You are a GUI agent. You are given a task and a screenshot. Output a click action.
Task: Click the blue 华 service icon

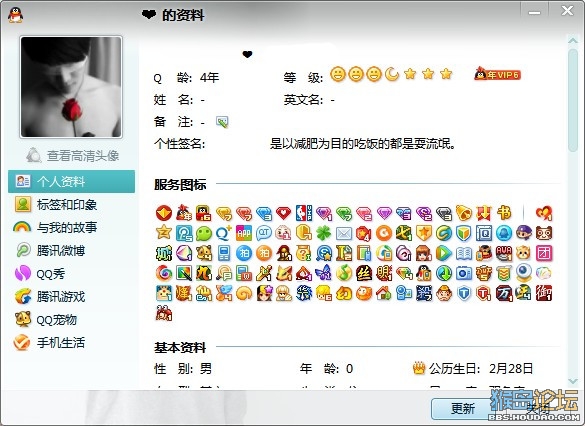[x=304, y=294]
